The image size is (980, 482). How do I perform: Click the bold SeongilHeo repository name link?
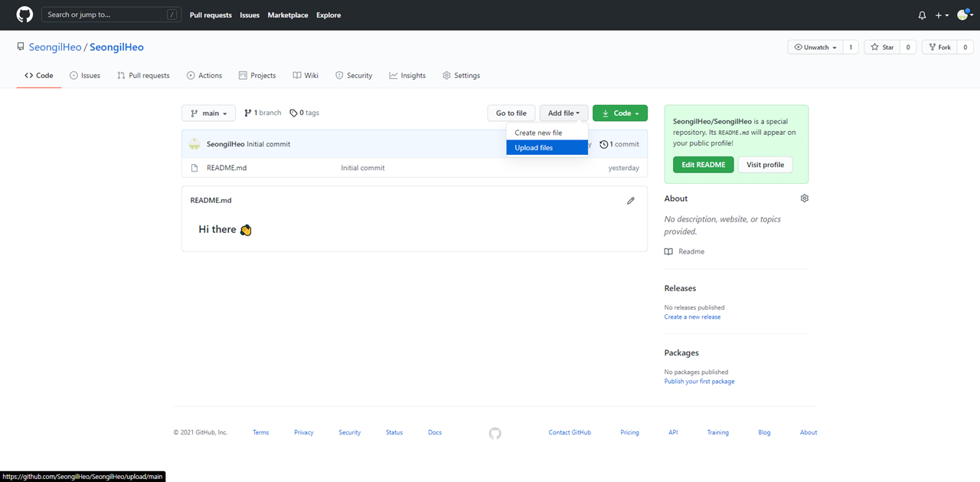pos(116,48)
